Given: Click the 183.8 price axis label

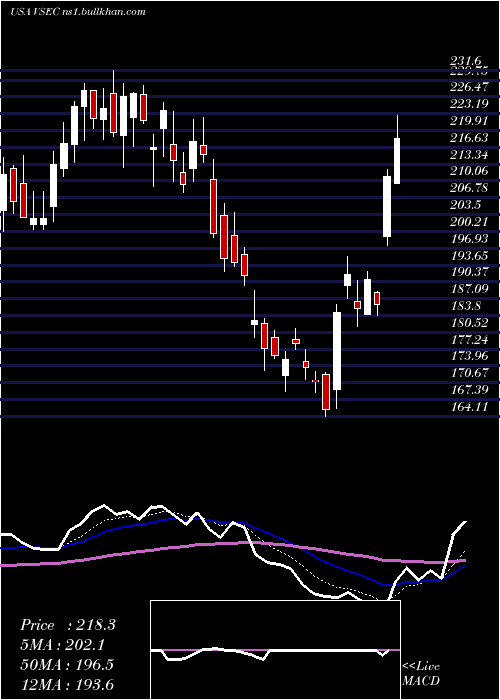Looking at the screenshot, I should pos(465,306).
